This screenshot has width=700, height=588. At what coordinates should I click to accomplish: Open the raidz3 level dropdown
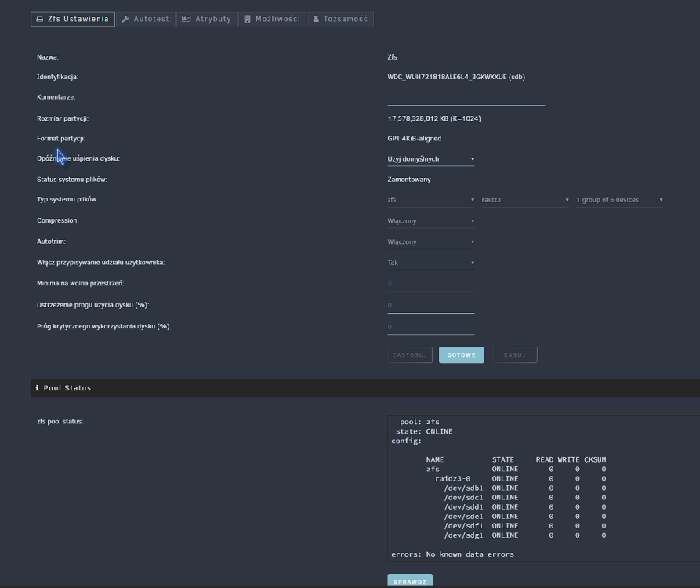[x=525, y=200]
